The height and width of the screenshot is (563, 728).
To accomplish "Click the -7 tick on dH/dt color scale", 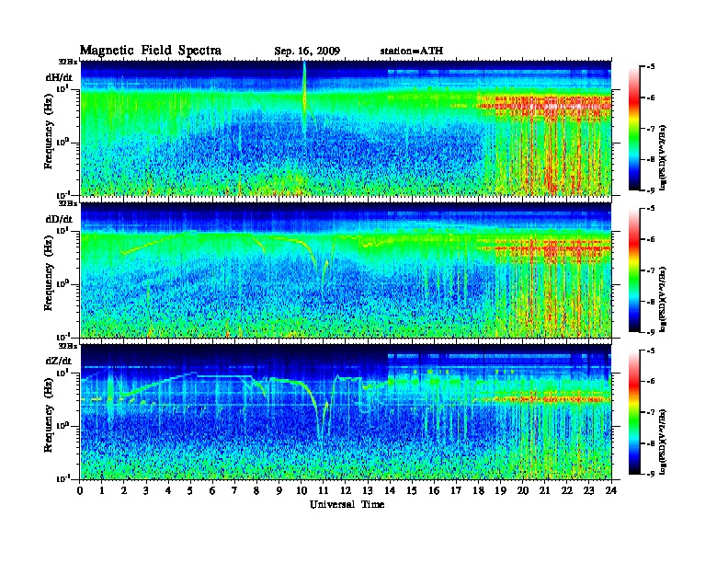I will click(651, 129).
